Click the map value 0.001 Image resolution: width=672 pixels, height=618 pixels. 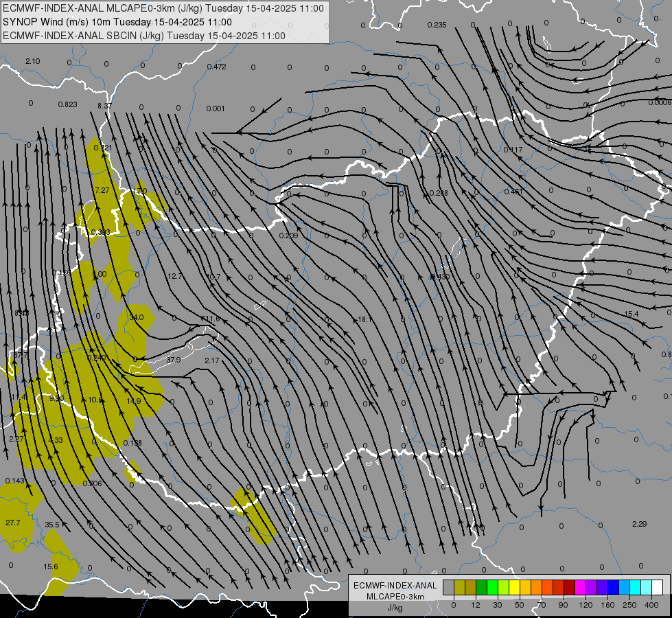(215, 108)
